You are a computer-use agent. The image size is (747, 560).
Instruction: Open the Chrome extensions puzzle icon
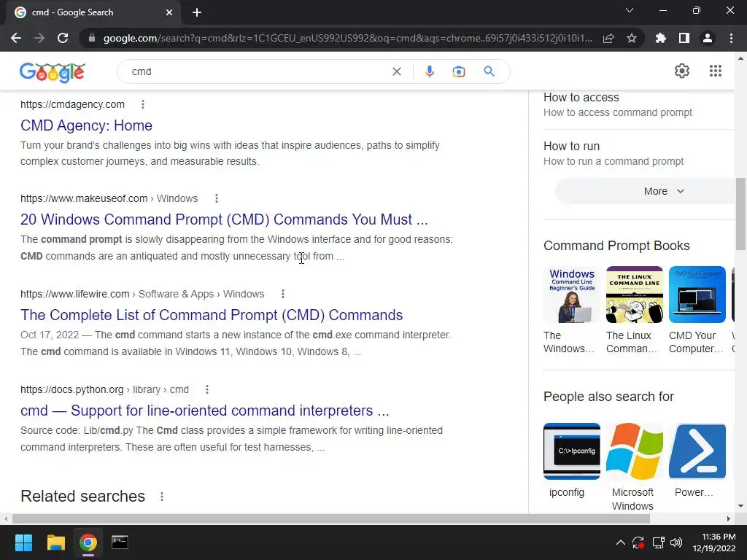coord(661,38)
